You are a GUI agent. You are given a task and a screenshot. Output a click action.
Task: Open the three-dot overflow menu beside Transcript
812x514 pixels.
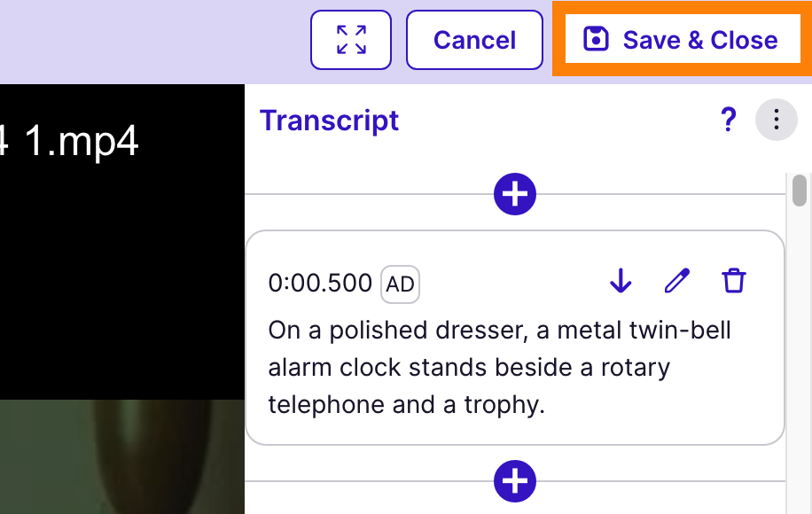pos(776,120)
